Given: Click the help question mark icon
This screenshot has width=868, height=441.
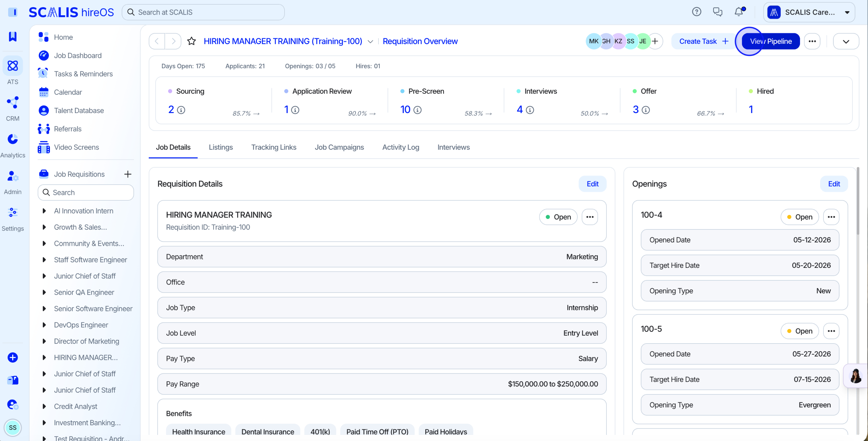Looking at the screenshot, I should 697,12.
